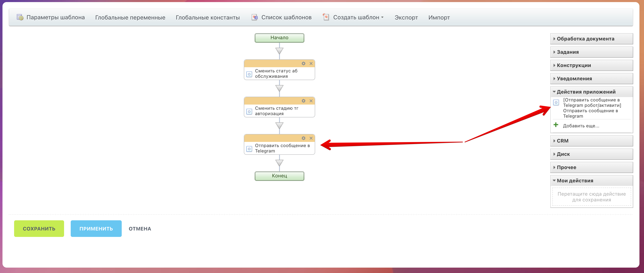Collapse 'Действия приложений' section

click(x=586, y=92)
